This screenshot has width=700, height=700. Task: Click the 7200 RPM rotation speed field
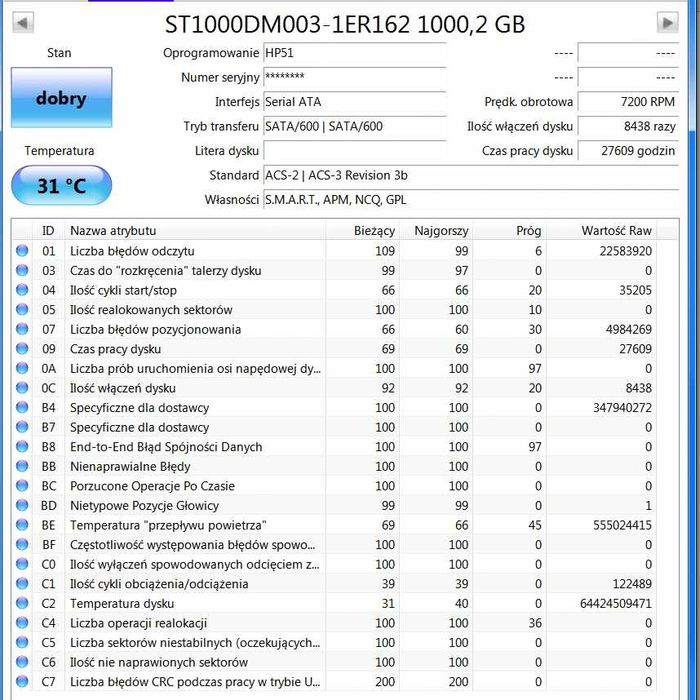point(628,102)
